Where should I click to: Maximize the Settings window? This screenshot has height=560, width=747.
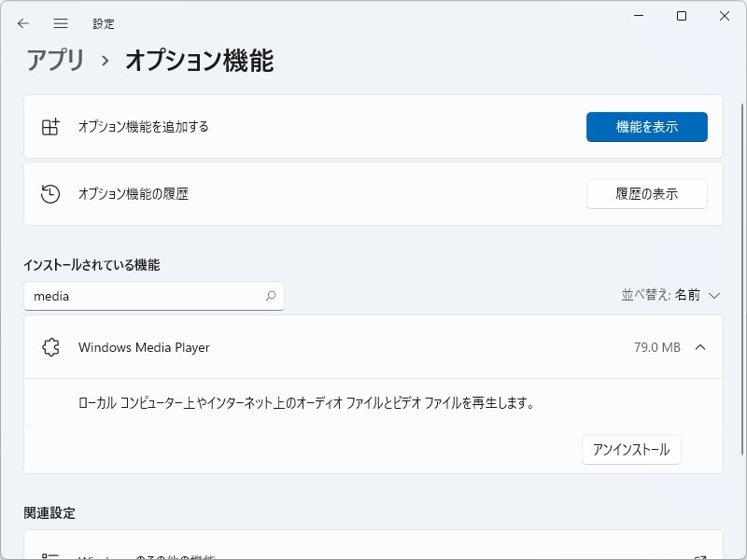681,16
